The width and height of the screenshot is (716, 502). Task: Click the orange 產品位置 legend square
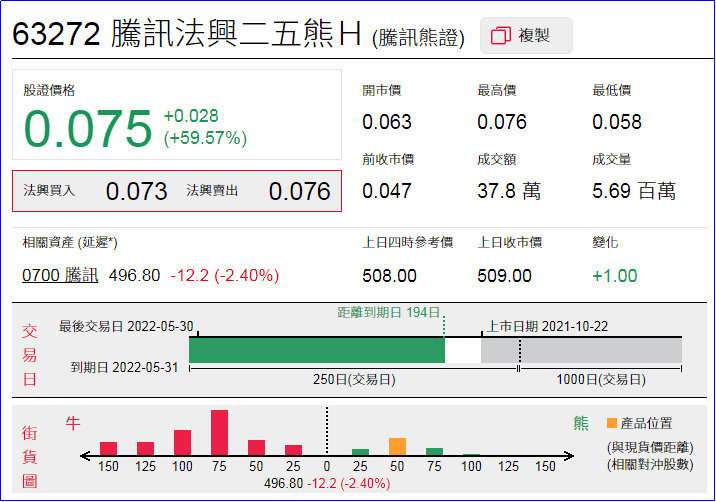(x=612, y=424)
